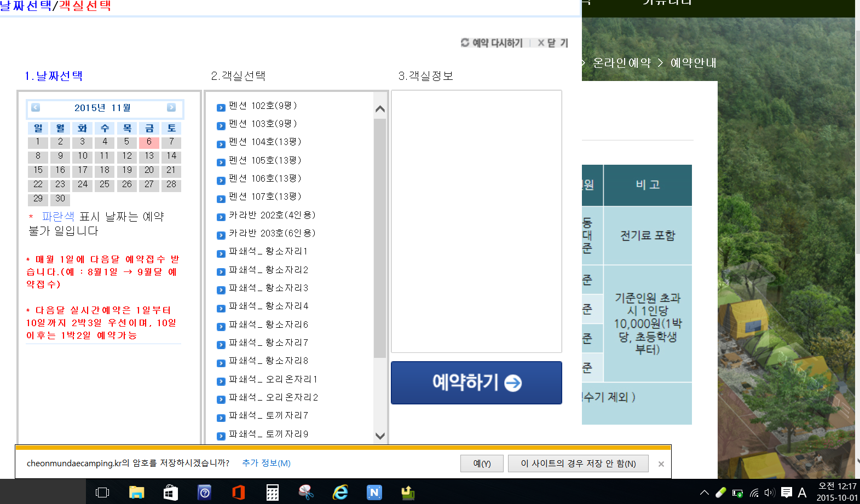Launch Snipping Tool from taskbar

306,492
